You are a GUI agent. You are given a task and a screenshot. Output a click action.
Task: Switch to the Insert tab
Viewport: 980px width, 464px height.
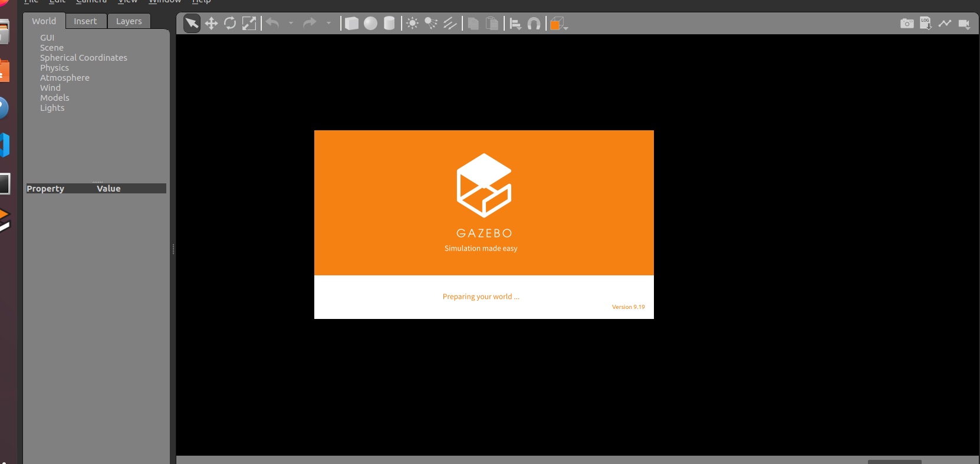coord(85,21)
